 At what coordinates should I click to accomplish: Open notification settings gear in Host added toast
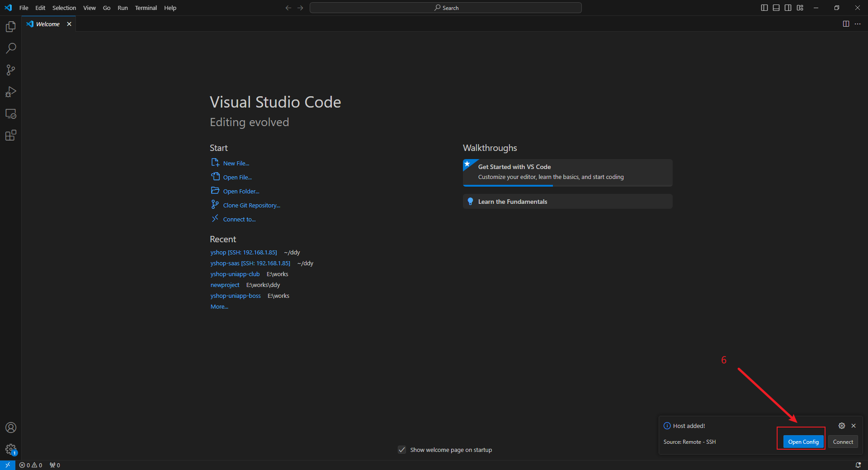[842, 426]
